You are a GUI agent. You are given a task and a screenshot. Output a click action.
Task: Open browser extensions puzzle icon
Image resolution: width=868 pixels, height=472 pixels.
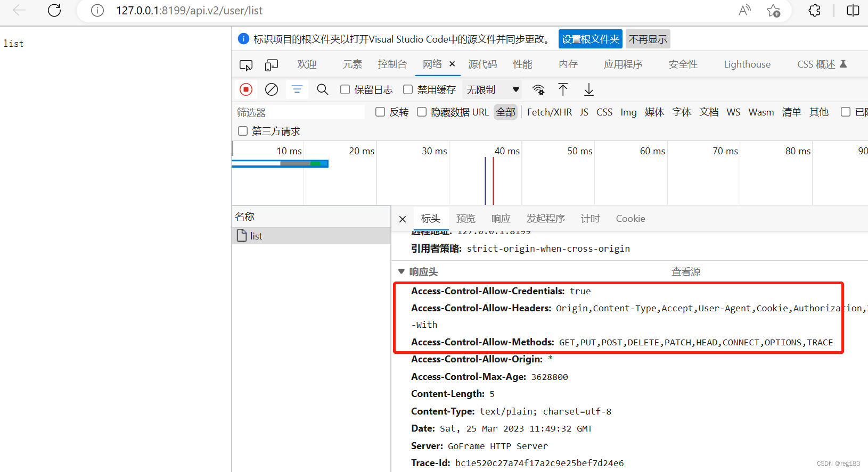point(814,10)
